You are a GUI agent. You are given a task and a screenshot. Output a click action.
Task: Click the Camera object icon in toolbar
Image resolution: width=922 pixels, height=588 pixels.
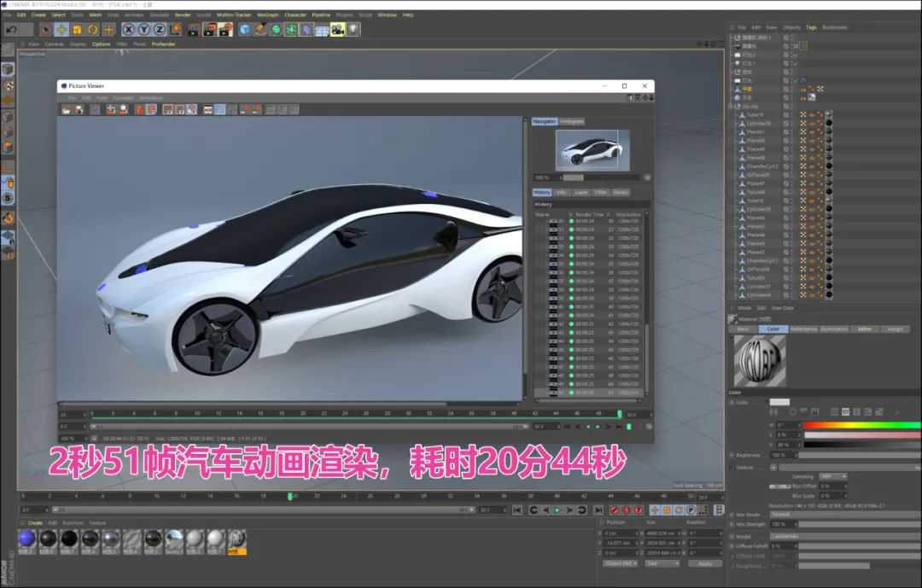pos(337,30)
